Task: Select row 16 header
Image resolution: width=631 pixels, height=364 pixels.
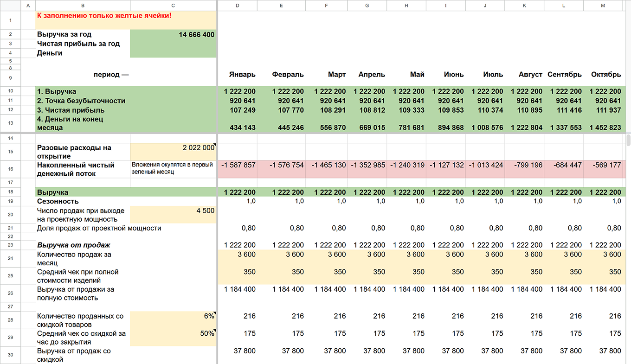Action: 10,169
